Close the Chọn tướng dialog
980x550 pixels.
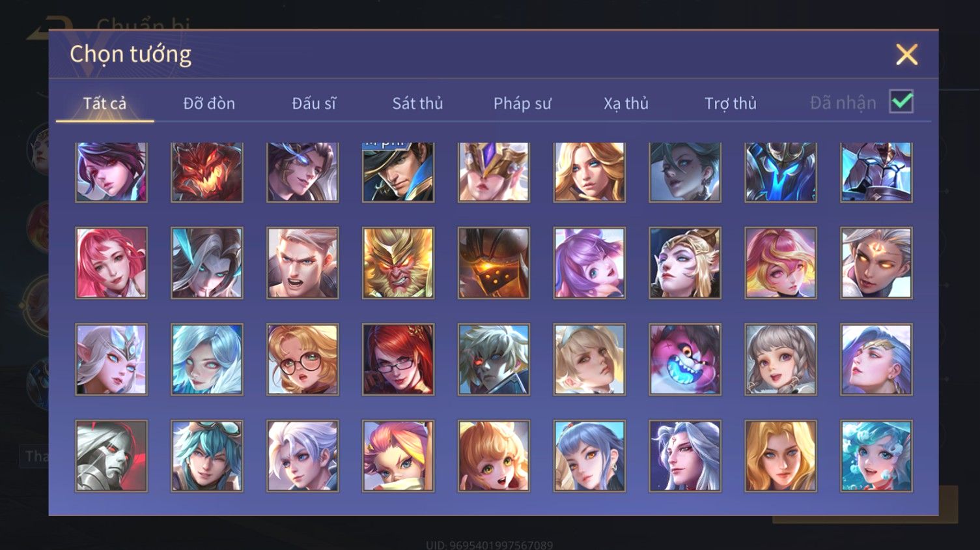pos(906,54)
